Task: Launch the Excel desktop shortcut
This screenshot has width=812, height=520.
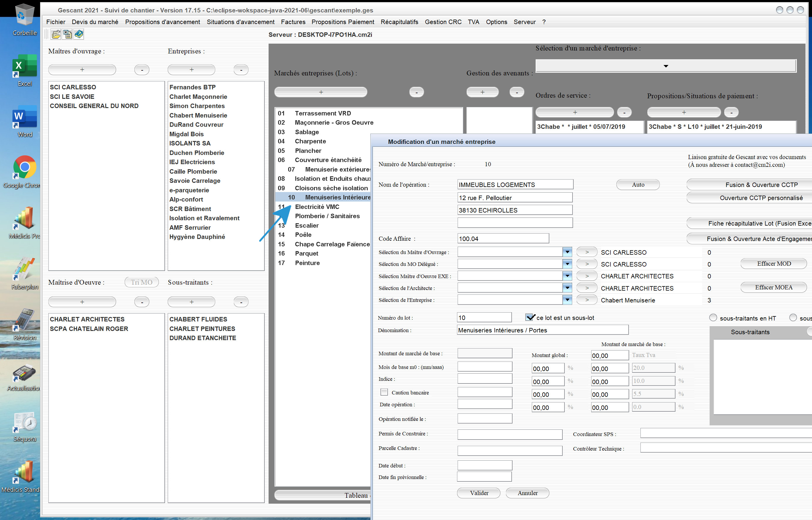Action: point(25,70)
